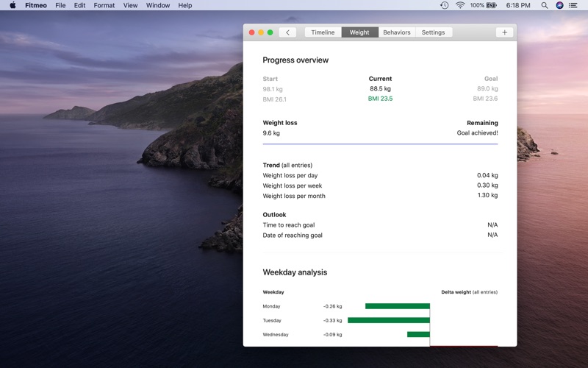The height and width of the screenshot is (368, 588).
Task: Click the 9.6 kg weight loss value
Action: coord(271,133)
